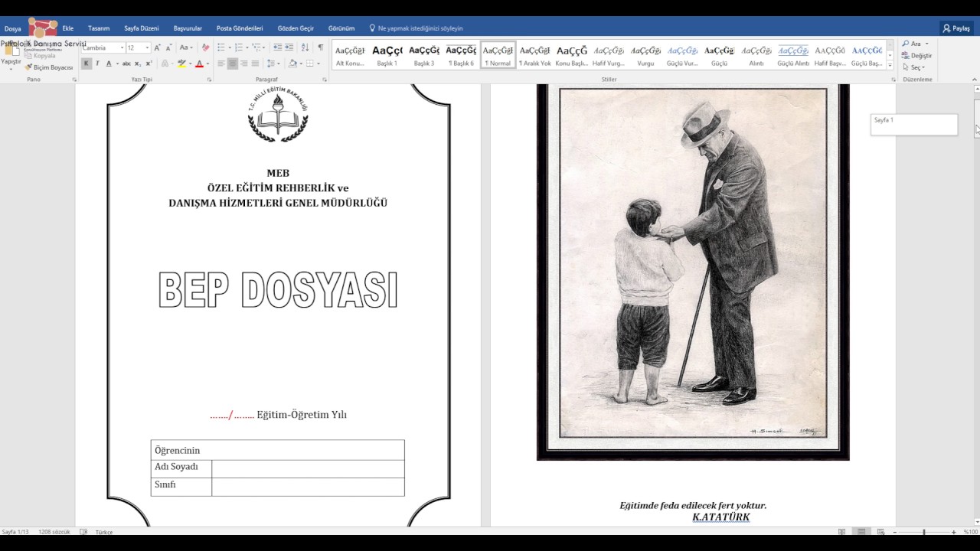
Task: Open the font size 12 dropdown
Action: [x=147, y=48]
